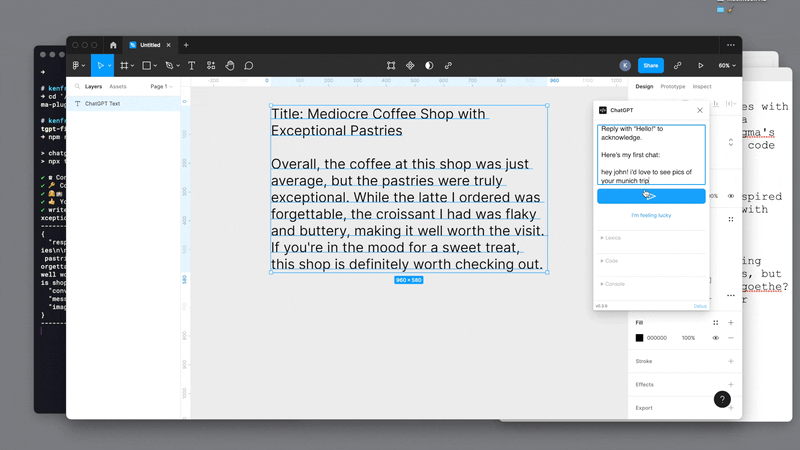Click the search icon in Layers panel
The width and height of the screenshot is (800, 450).
coord(77,86)
